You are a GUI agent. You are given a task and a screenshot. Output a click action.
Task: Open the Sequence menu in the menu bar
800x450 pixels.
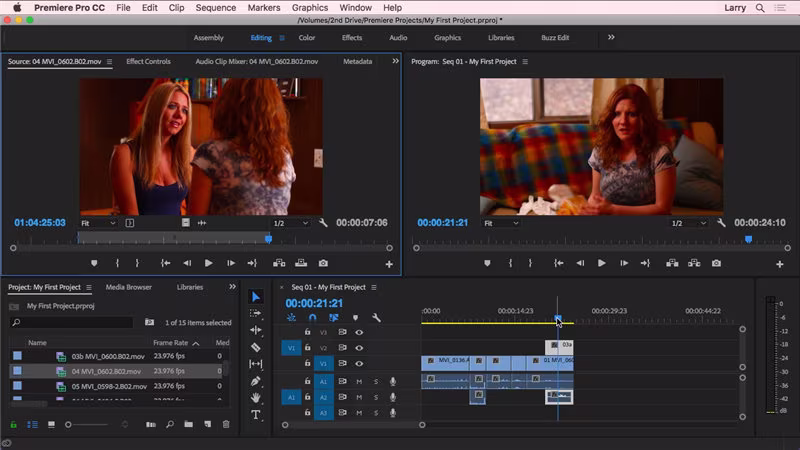[215, 7]
